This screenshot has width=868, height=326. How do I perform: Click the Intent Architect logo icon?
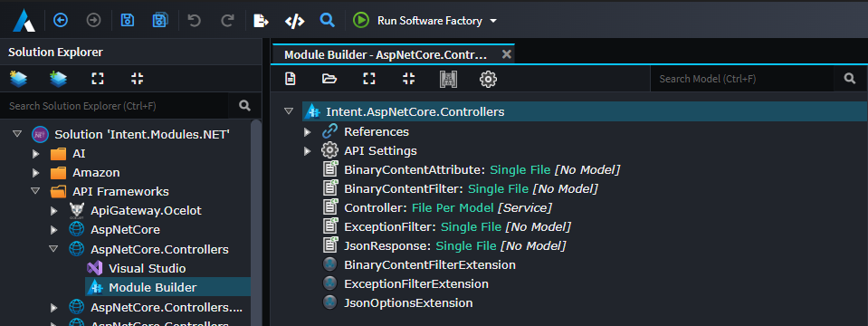click(24, 21)
